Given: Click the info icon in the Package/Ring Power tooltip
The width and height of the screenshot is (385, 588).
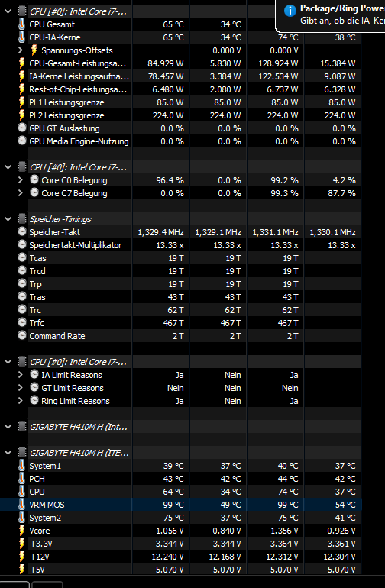Looking at the screenshot, I should (290, 11).
